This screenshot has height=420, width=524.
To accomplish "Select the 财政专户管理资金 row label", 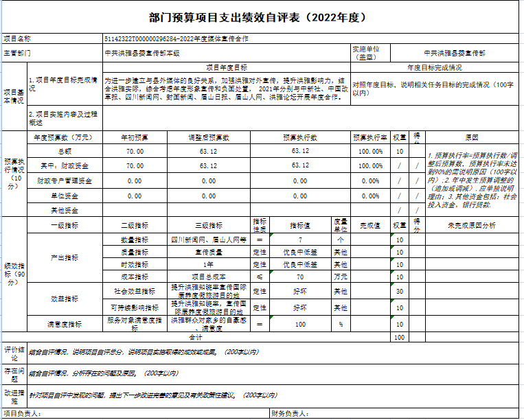I will tap(65, 181).
